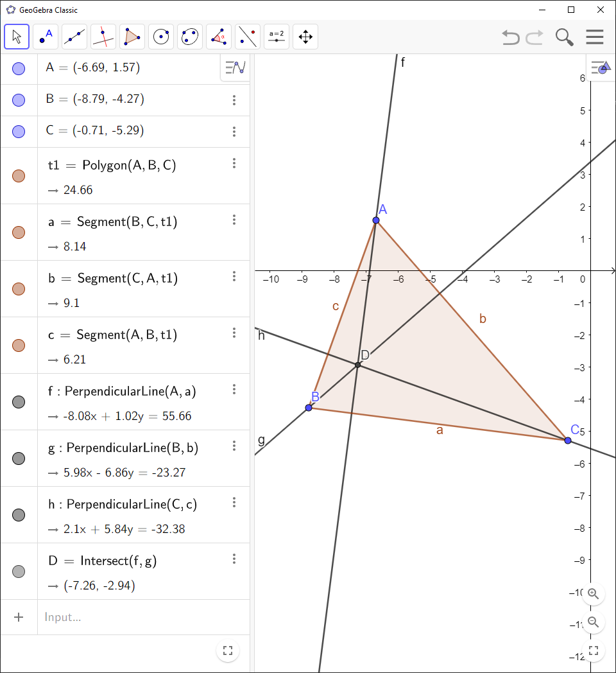Open the main hamburger menu
The image size is (616, 673).
point(595,37)
